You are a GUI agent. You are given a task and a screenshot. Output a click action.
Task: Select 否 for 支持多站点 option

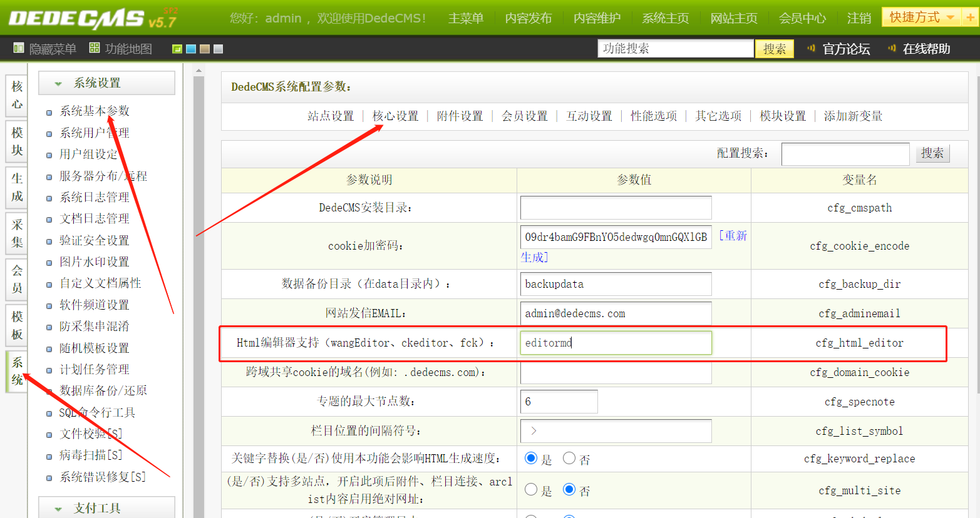569,489
